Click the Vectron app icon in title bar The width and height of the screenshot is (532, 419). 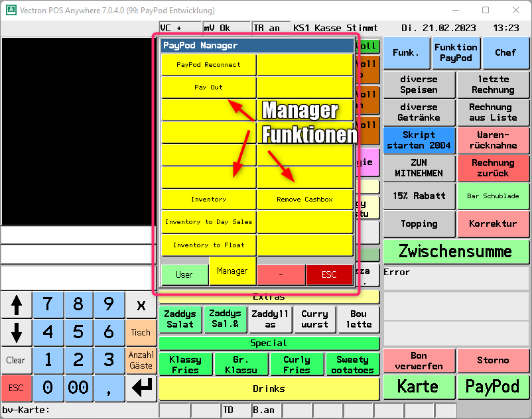pyautogui.click(x=11, y=10)
